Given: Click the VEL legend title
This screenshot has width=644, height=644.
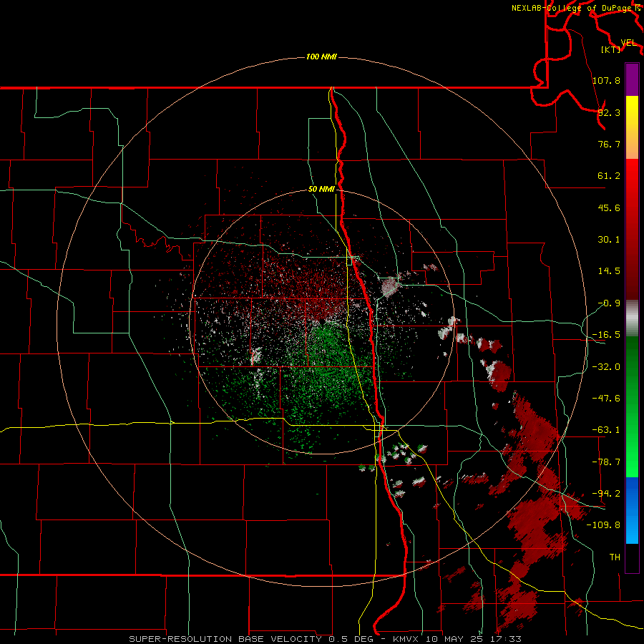Looking at the screenshot, I should pos(628,43).
